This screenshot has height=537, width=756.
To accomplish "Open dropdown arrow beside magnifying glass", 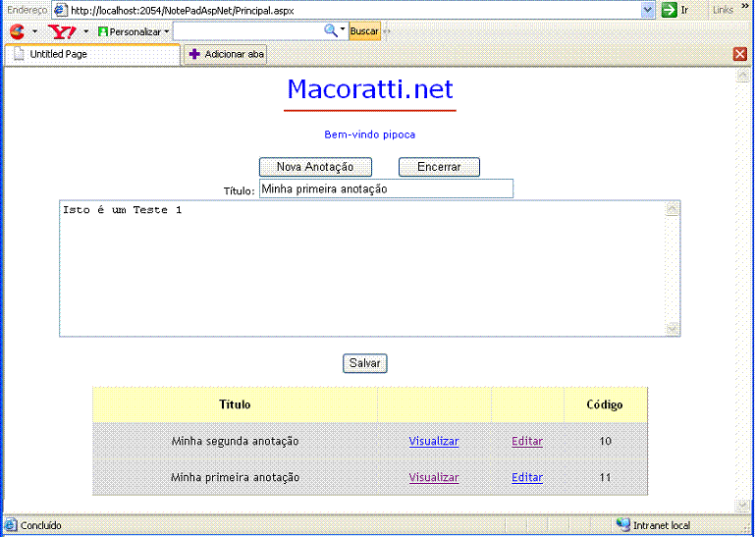I will pyautogui.click(x=343, y=29).
